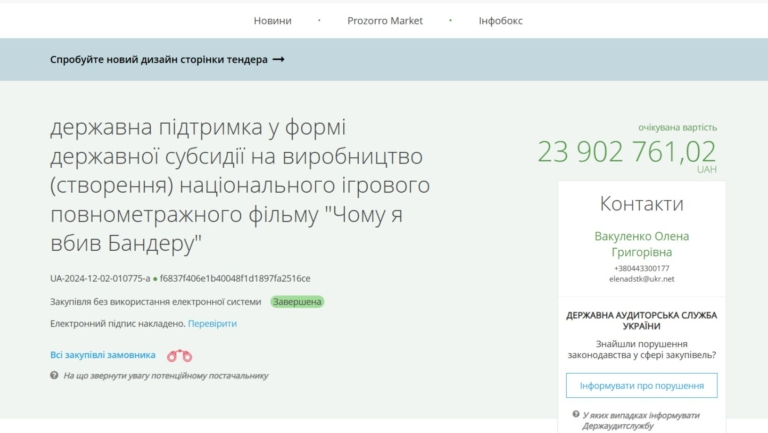Click tender ID UA-2024-12-02-010775-a

[100, 278]
